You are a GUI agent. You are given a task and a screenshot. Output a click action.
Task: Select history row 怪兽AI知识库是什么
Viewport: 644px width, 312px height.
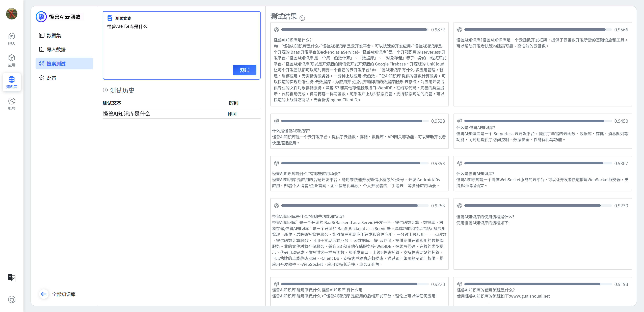click(181, 114)
